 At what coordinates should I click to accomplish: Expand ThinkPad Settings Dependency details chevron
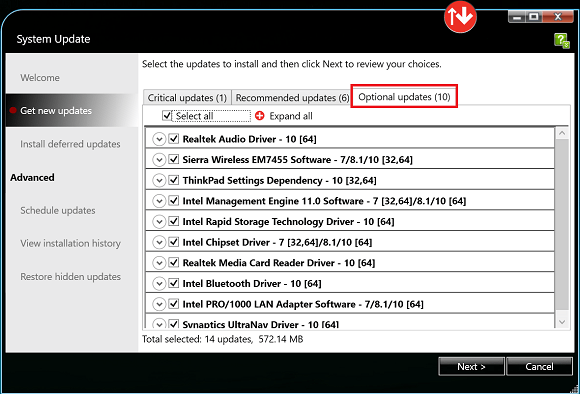tap(159, 181)
